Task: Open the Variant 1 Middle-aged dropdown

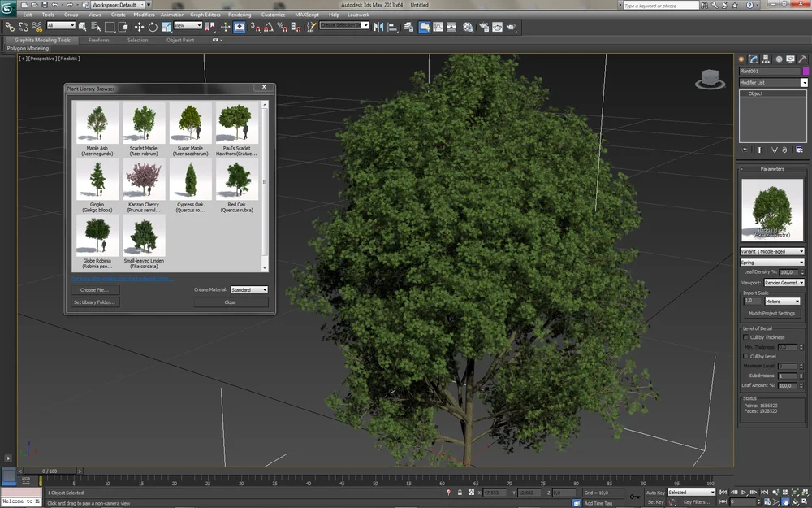Action: tap(772, 251)
